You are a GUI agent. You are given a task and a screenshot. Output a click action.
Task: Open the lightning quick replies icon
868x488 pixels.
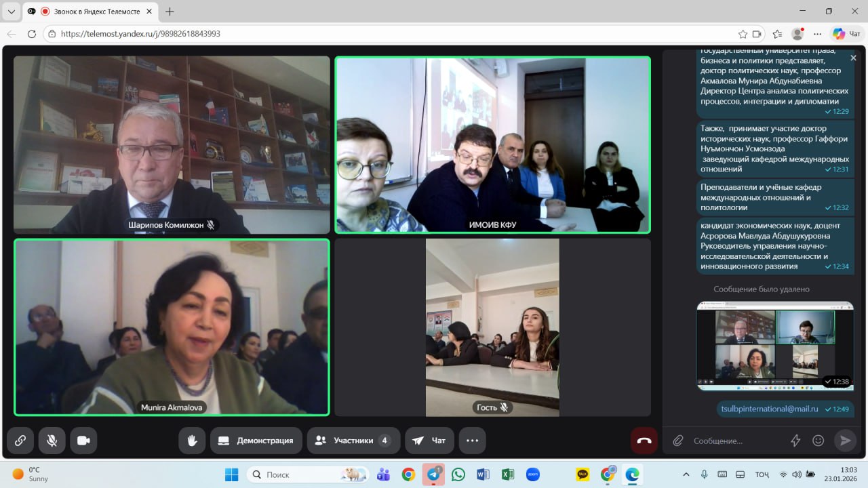[x=795, y=441]
